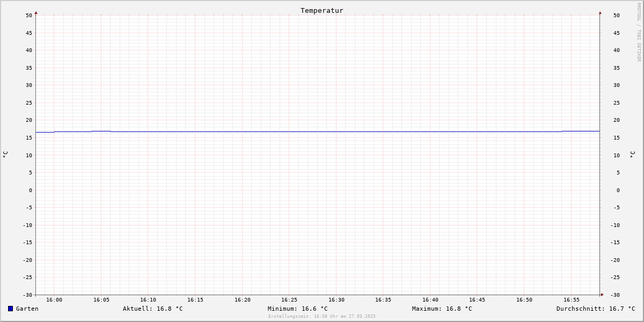Image resolution: width=644 pixels, height=322 pixels.
Task: Click the red arrow atop left y-axis
Action: click(x=36, y=12)
